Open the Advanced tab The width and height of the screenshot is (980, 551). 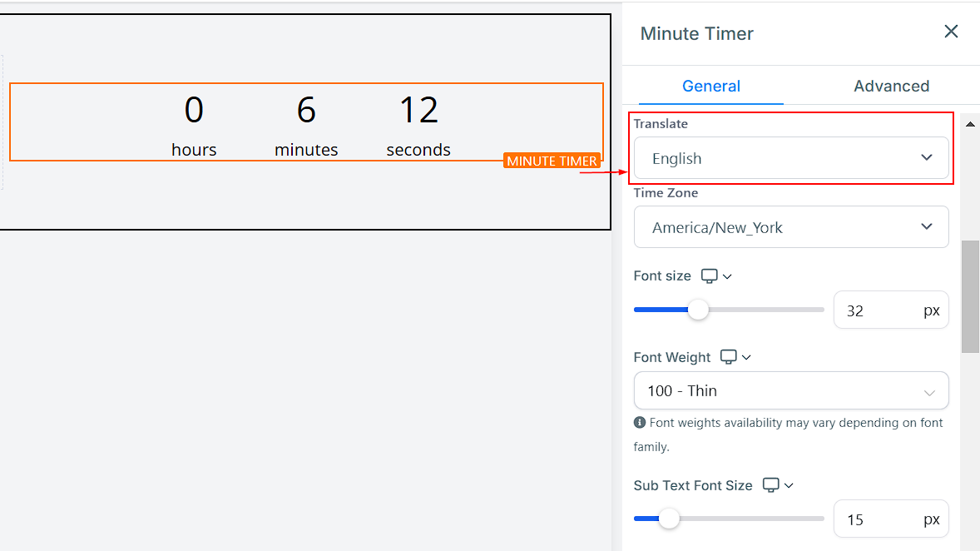pyautogui.click(x=891, y=86)
